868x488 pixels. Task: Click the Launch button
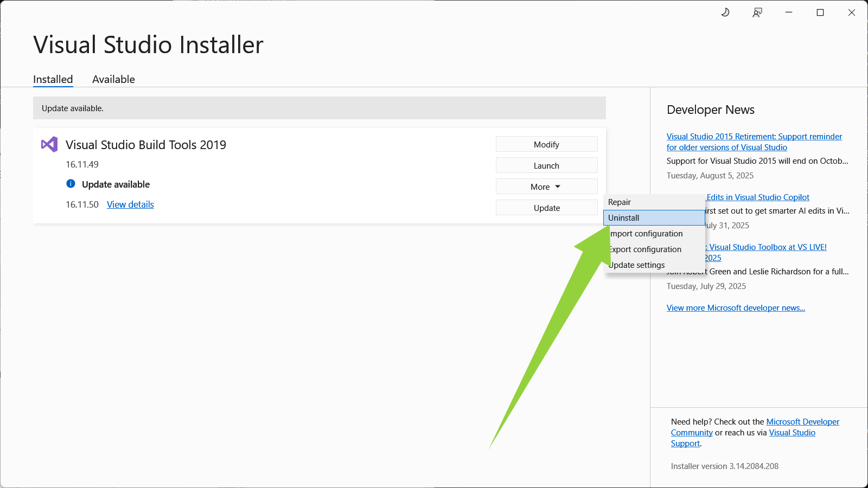coord(546,165)
